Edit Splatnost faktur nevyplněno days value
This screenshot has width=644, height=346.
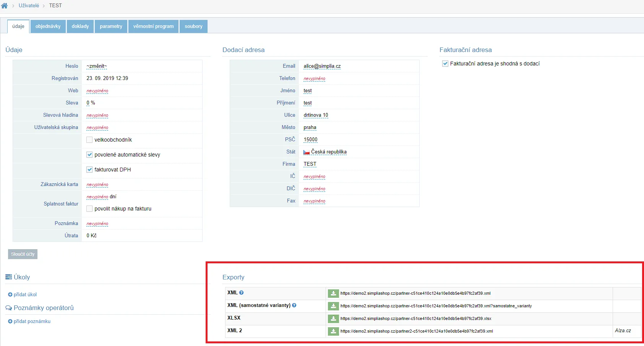pyautogui.click(x=97, y=197)
